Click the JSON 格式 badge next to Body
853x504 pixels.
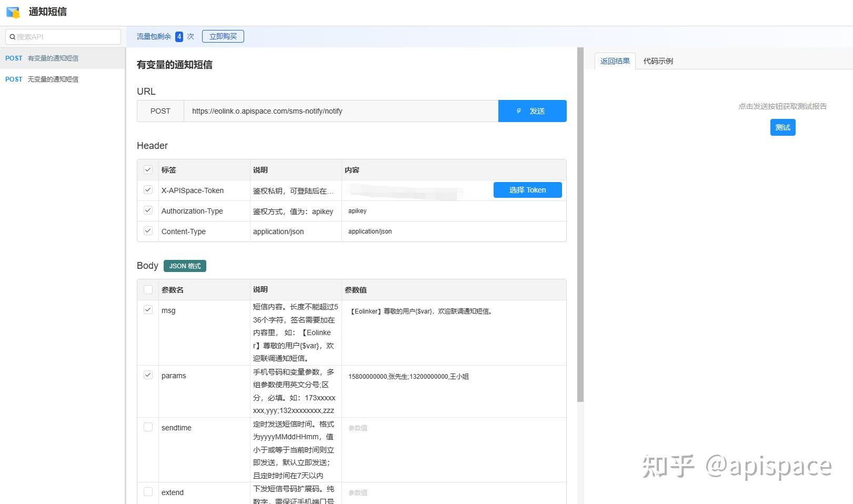(x=185, y=266)
